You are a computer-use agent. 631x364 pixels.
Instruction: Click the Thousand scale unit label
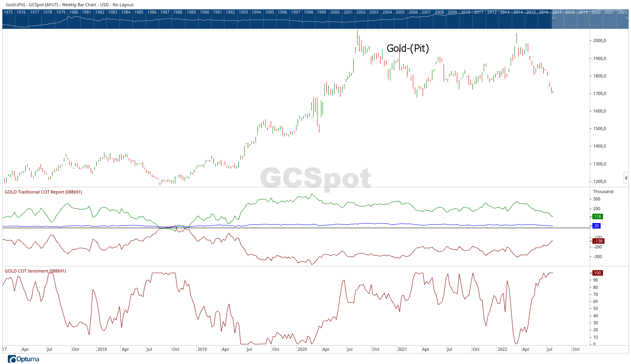click(603, 192)
